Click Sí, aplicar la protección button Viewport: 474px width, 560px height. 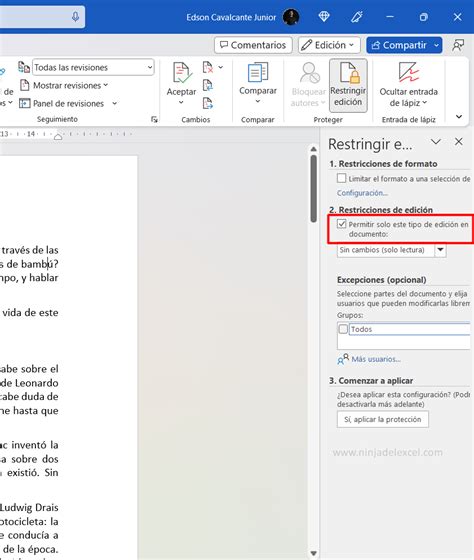coord(383,419)
